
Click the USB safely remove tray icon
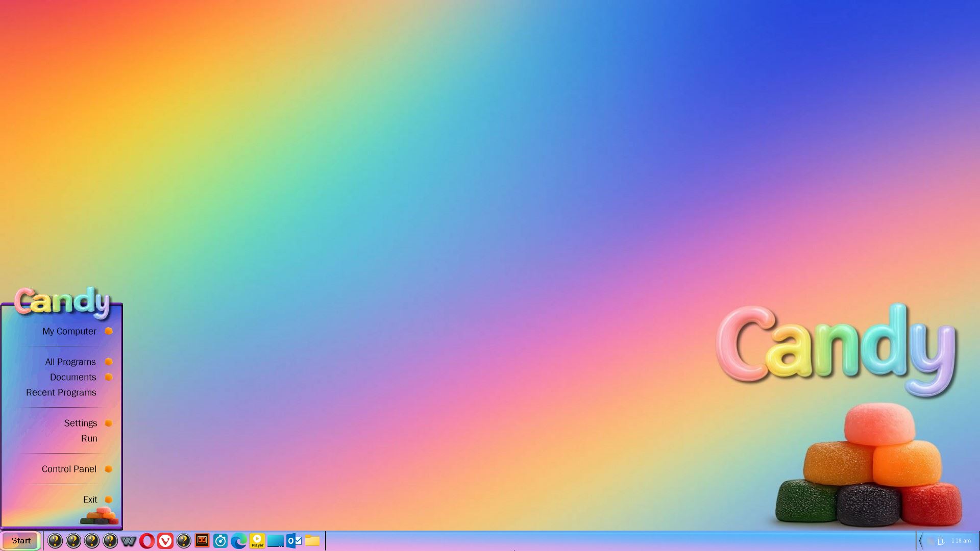point(941,541)
